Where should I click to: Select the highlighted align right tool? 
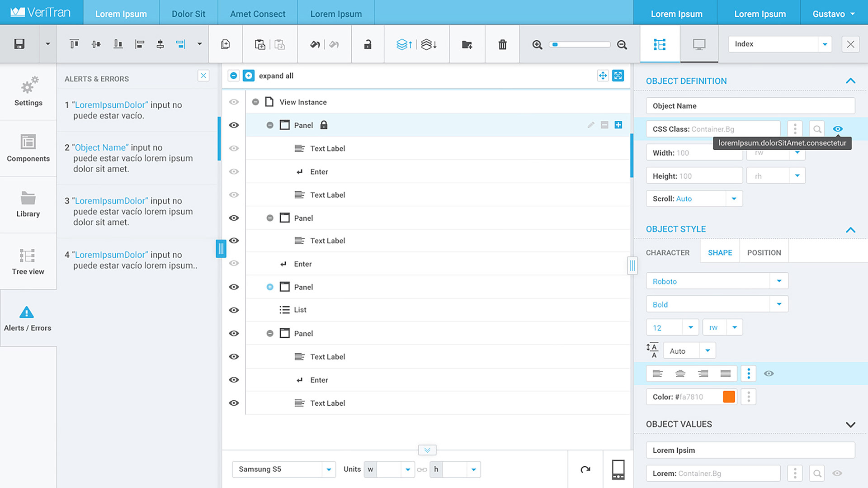pyautogui.click(x=181, y=44)
